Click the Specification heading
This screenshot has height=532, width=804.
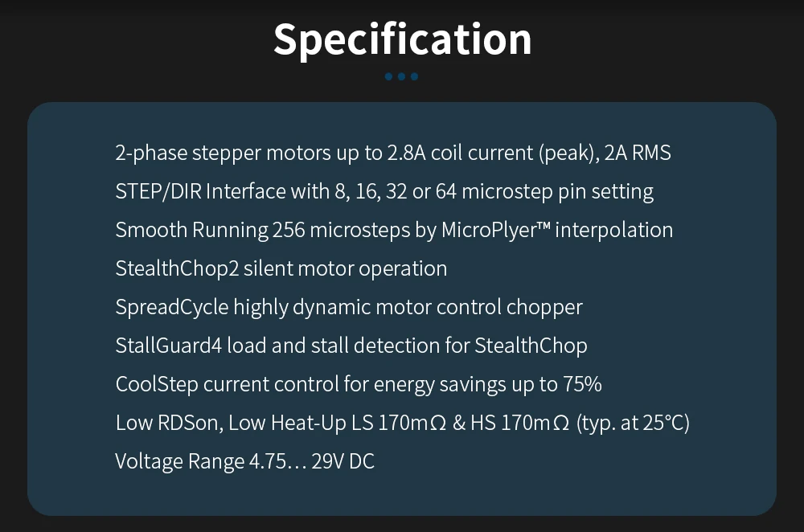pyautogui.click(x=402, y=39)
